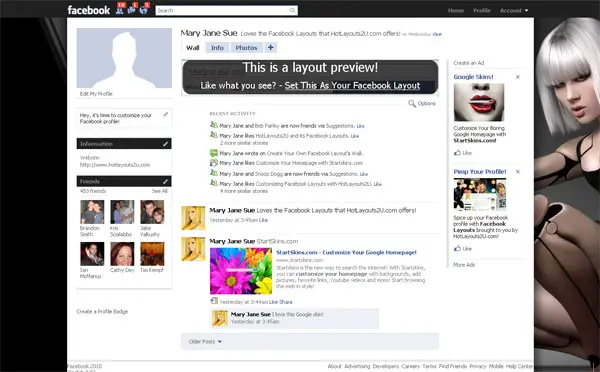
Task: Click icon beside Snoop Dogg friends activity
Action: pyautogui.click(x=214, y=173)
